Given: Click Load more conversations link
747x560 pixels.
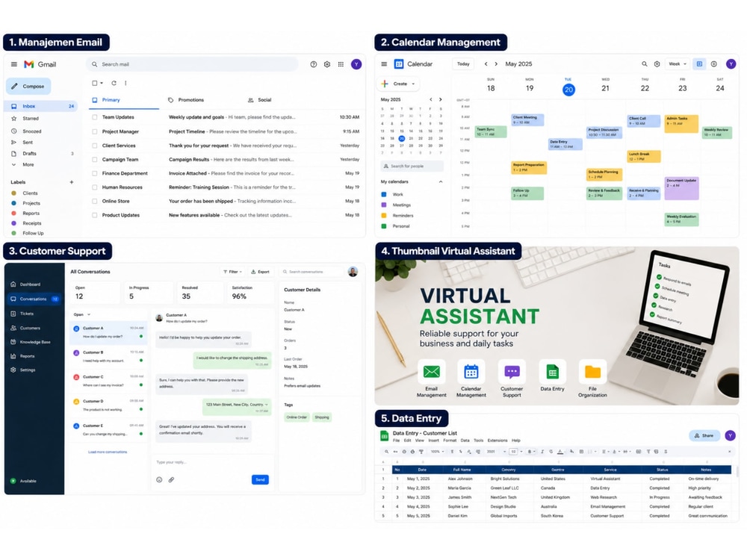Looking at the screenshot, I should pyautogui.click(x=108, y=452).
